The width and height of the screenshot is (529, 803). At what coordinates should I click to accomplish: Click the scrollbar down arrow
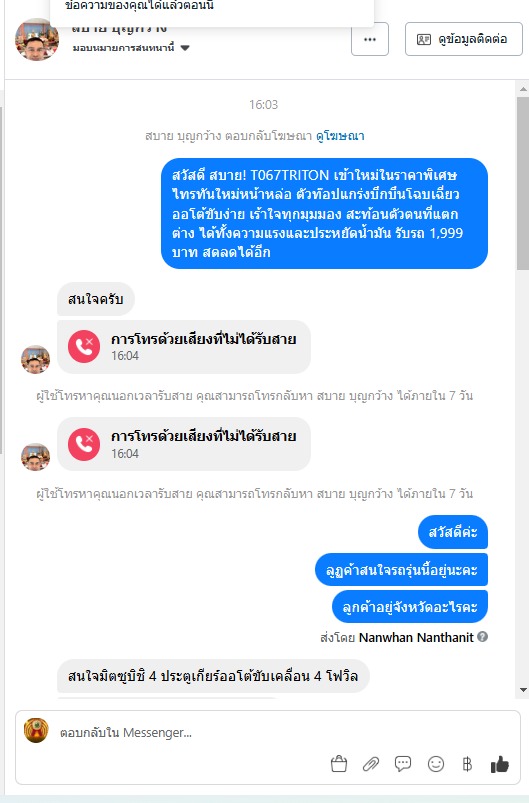coord(523,690)
